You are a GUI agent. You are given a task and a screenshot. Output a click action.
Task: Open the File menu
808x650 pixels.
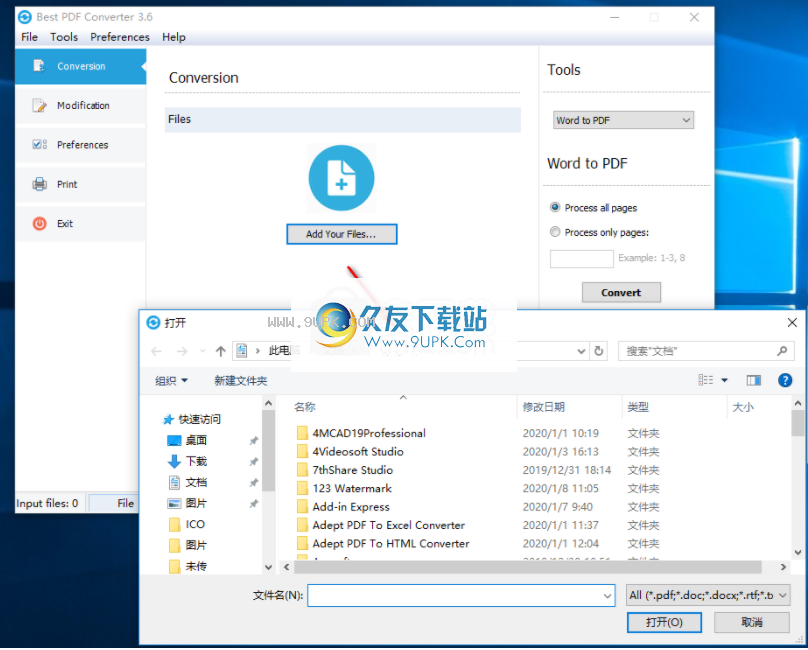[29, 37]
